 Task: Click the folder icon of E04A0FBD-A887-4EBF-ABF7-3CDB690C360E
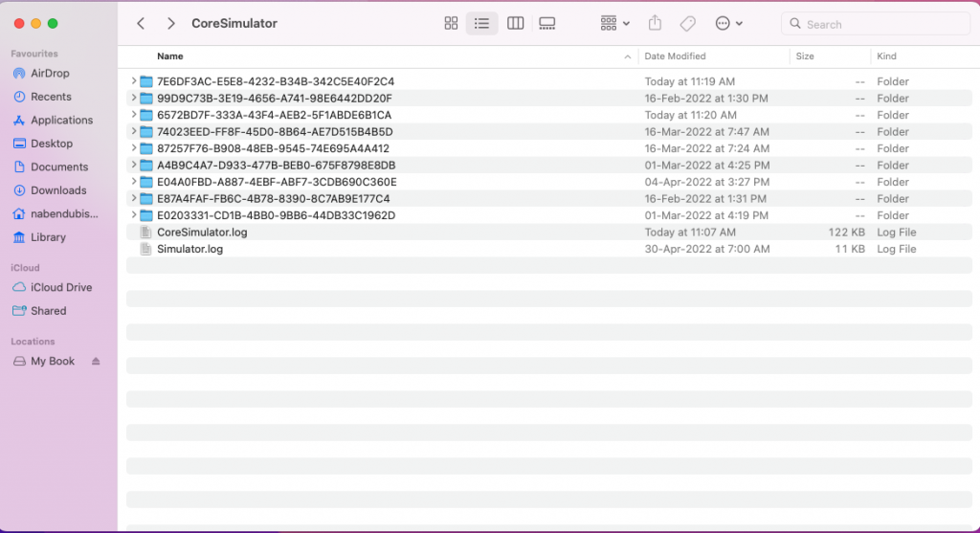click(x=146, y=182)
